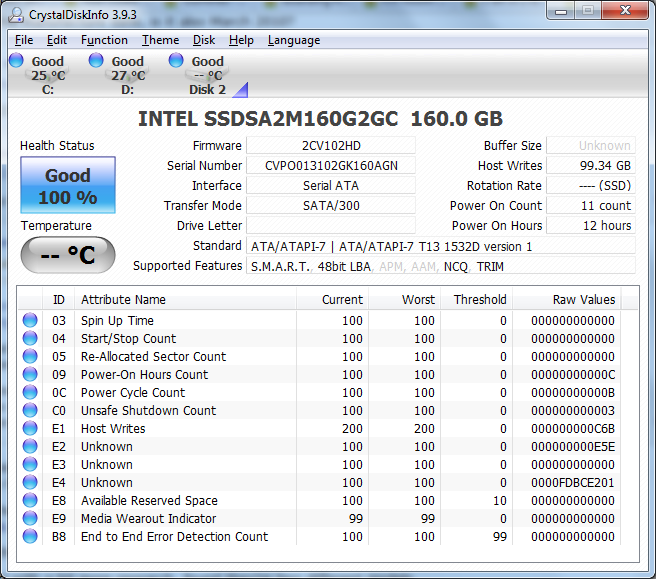Open the Language menu
This screenshot has height=579, width=656.
pos(294,40)
